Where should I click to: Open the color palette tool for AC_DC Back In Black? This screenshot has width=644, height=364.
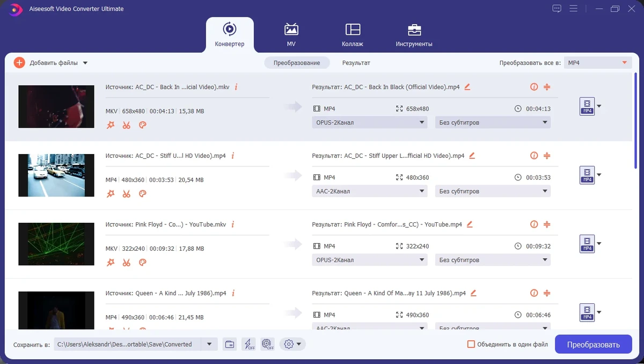pos(143,125)
